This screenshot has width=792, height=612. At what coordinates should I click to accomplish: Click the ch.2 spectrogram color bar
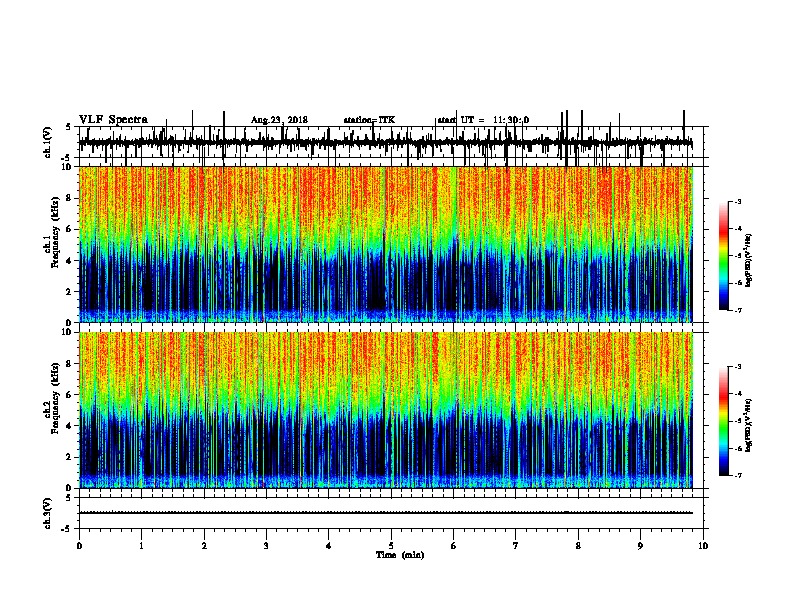click(x=724, y=421)
